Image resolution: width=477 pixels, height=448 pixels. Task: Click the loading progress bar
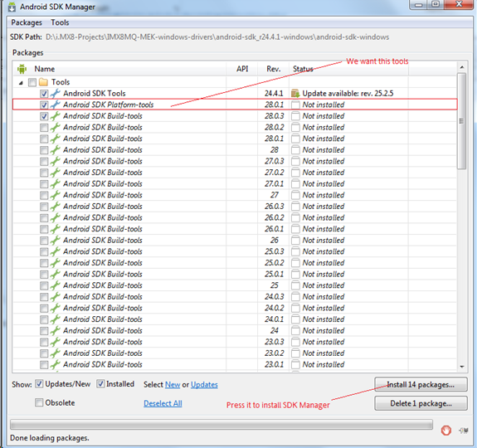221,424
